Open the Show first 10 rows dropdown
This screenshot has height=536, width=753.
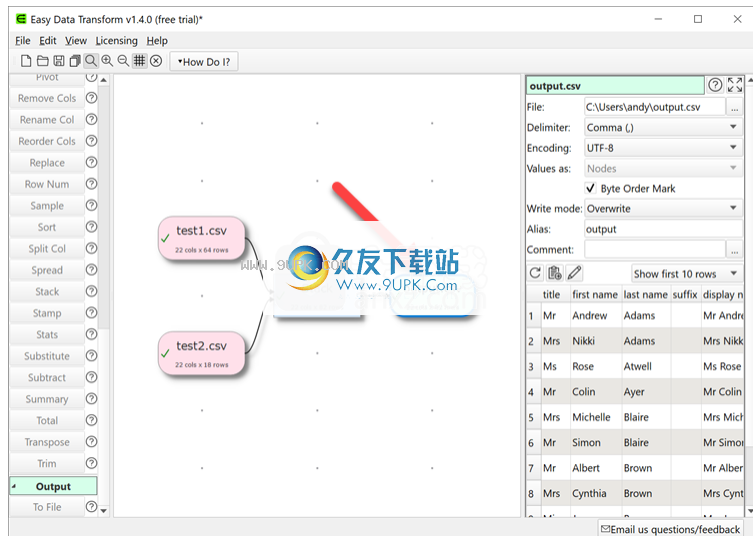point(686,274)
